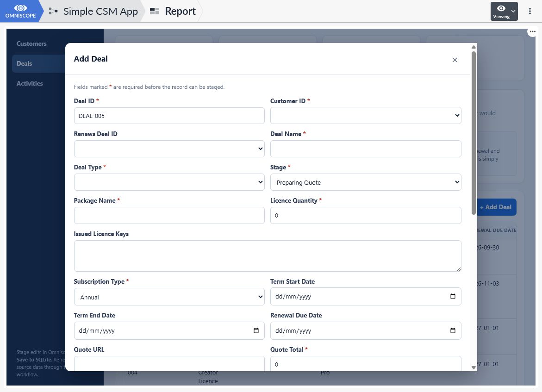Open Subscription Type dropdown showing Annual
542x392 pixels.
pyautogui.click(x=169, y=297)
